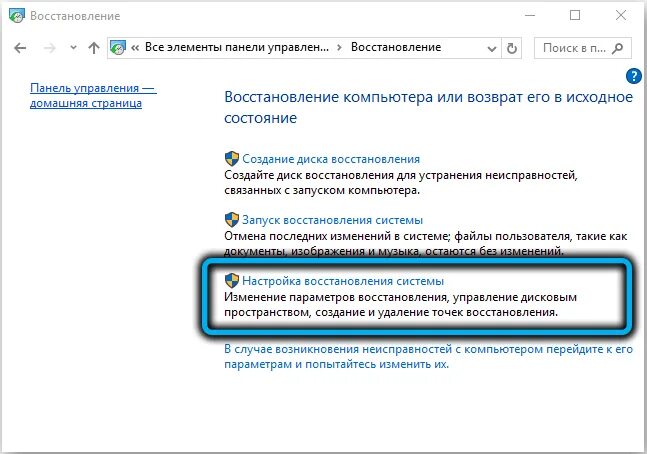Click description 'Создайте диск восстановления для устранения'
The width and height of the screenshot is (647, 454).
coord(401,182)
